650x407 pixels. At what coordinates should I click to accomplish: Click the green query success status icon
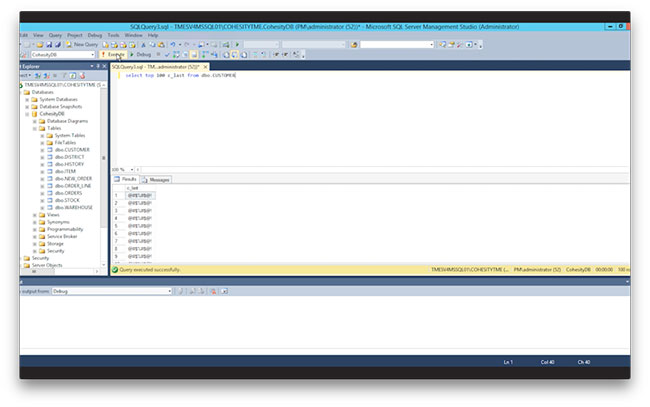coord(114,269)
